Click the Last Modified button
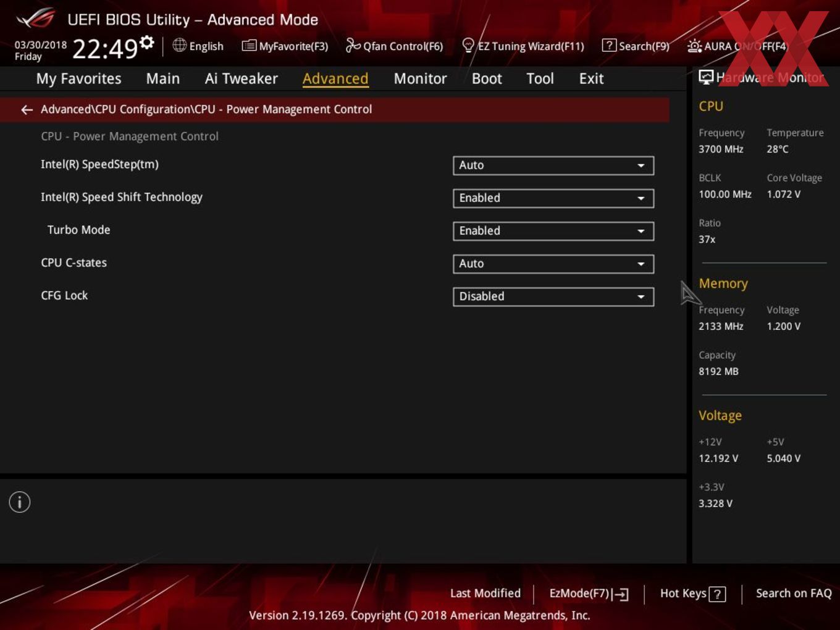840x630 pixels. (485, 593)
